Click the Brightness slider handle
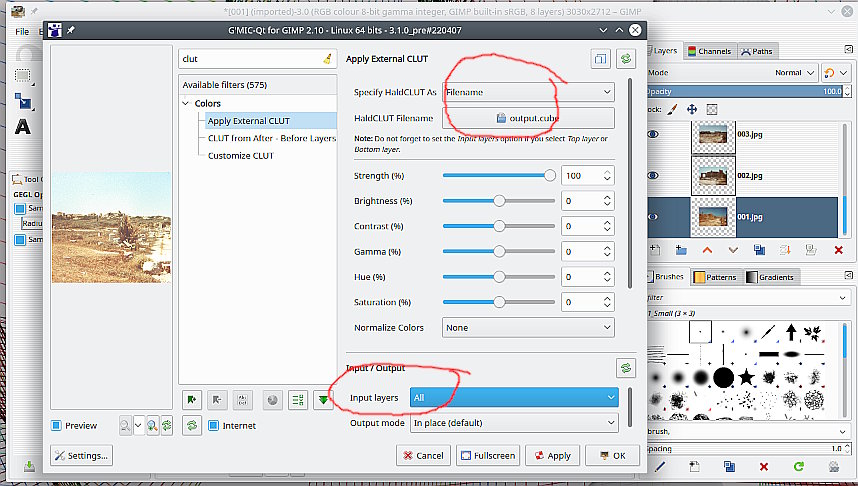This screenshot has width=858, height=486. 499,201
